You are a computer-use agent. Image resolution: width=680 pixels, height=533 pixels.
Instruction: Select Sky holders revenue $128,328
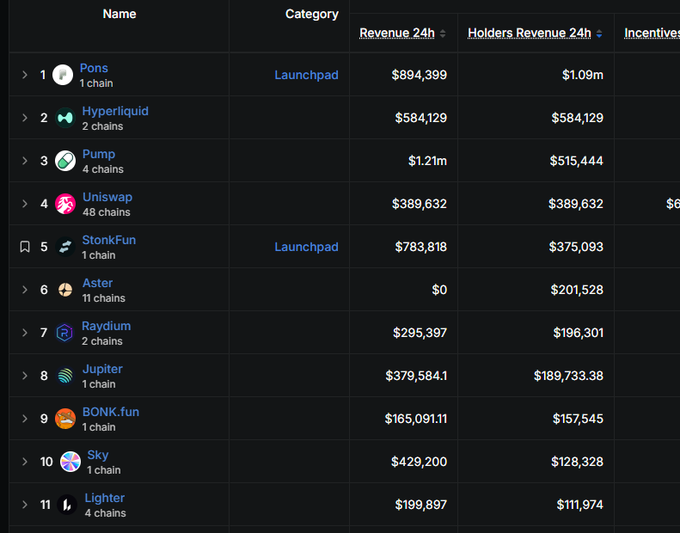click(x=577, y=461)
